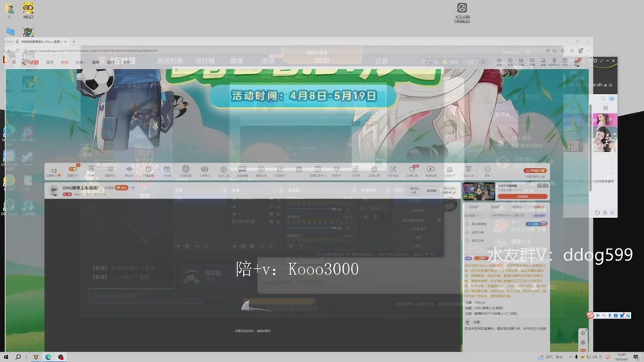644x362 pixels.
Task: Click the search icon atop the right panel
Action: point(603,98)
